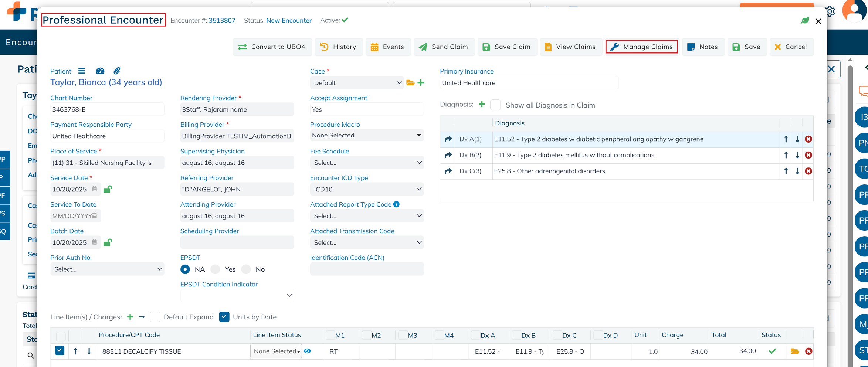868x367 pixels.
Task: Open patient list menu icon
Action: tap(82, 71)
